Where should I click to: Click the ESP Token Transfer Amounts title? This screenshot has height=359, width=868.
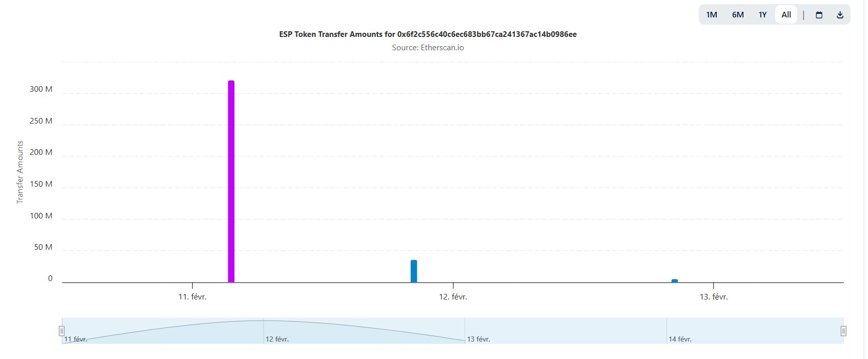tap(428, 34)
